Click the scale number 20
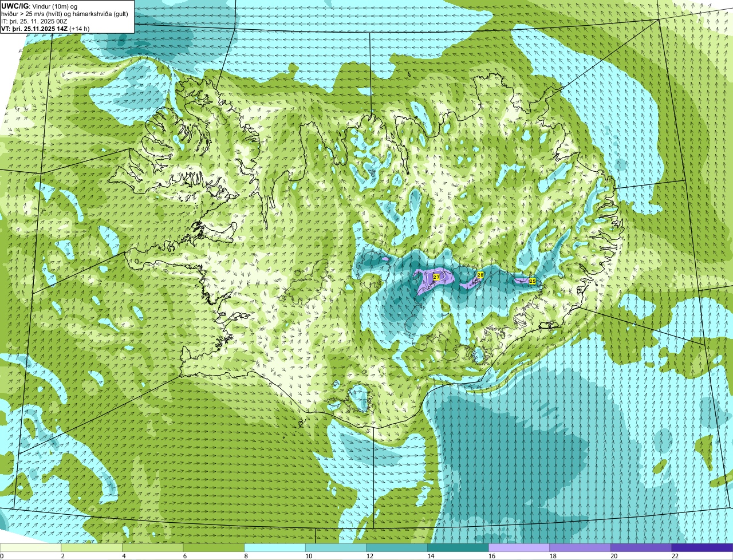 (614, 556)
